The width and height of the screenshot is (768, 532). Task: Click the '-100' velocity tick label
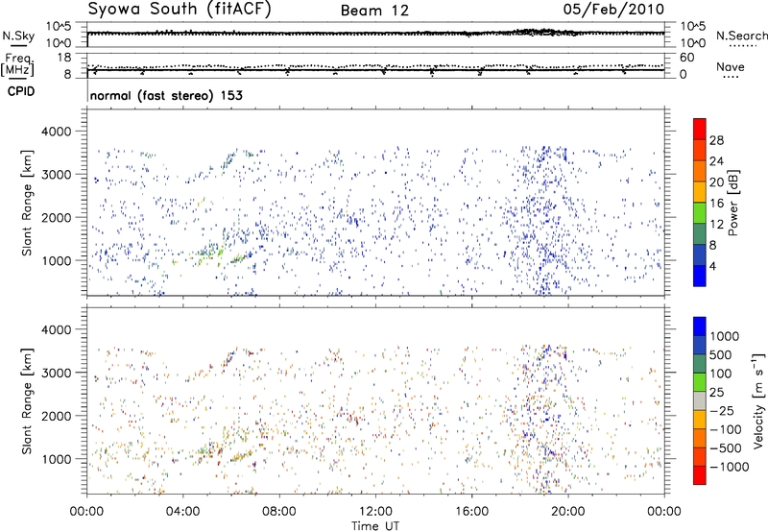click(726, 429)
